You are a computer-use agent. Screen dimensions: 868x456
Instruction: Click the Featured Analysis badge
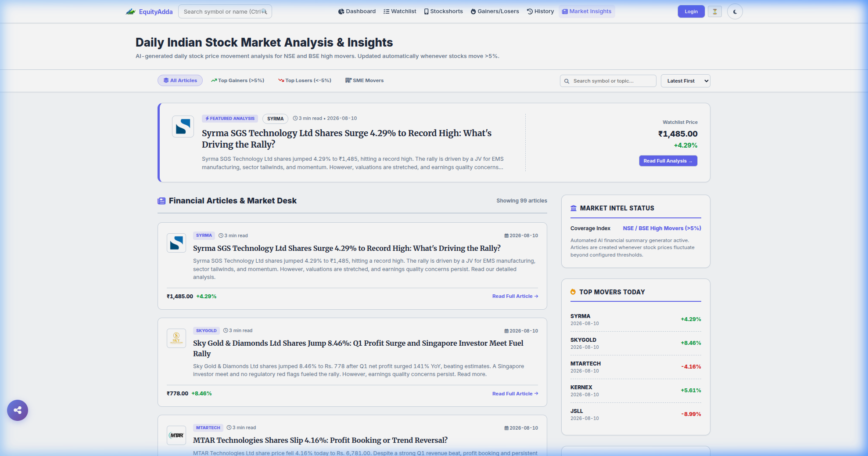click(230, 119)
